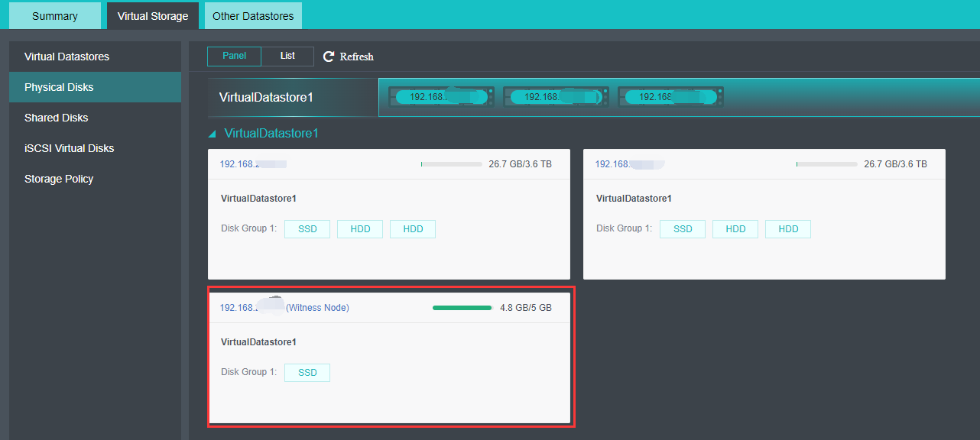
Task: Switch to Panel view
Action: click(234, 55)
